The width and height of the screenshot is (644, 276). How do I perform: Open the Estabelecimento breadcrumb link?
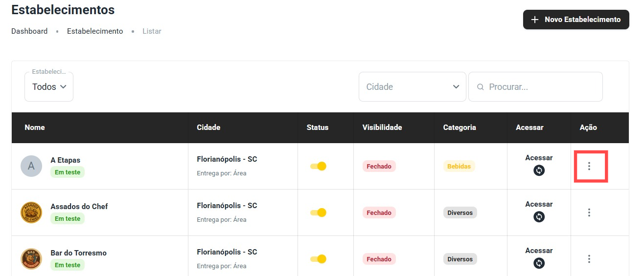(95, 31)
